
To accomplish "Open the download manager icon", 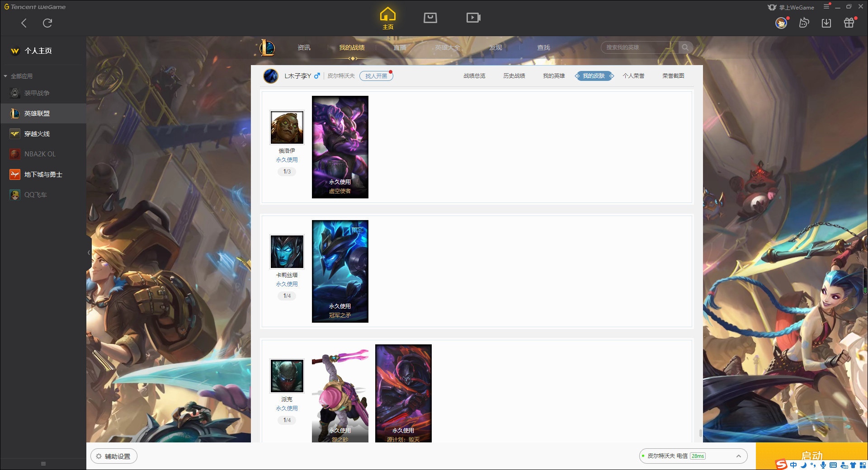I will click(x=826, y=23).
